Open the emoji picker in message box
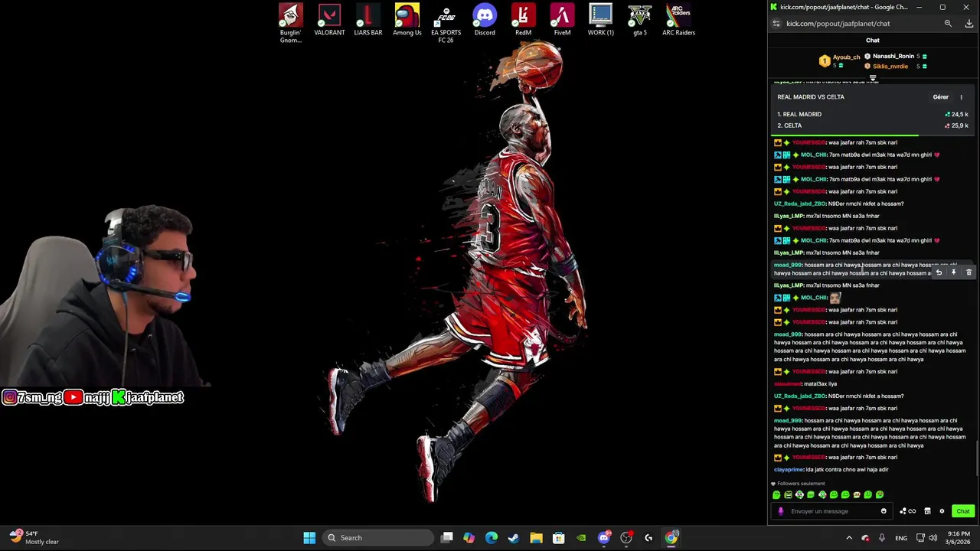The height and width of the screenshot is (551, 980). (884, 511)
